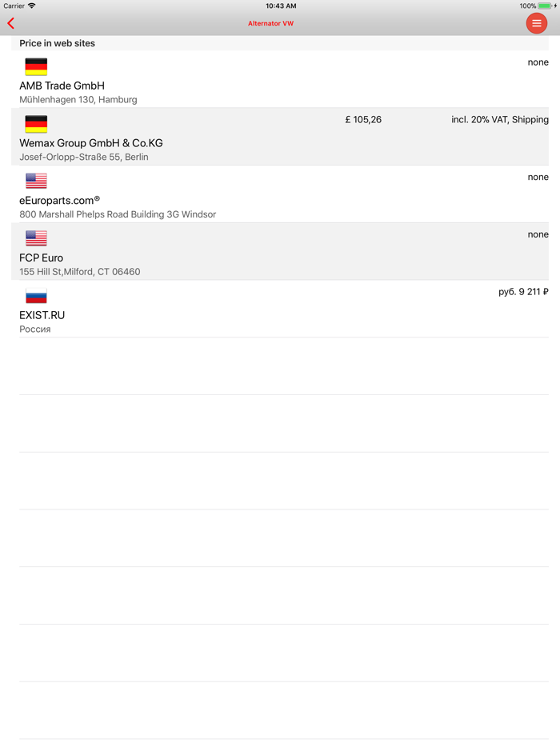This screenshot has width=560, height=747.
Task: Select the eEuroparts.com store name
Action: [x=59, y=201]
